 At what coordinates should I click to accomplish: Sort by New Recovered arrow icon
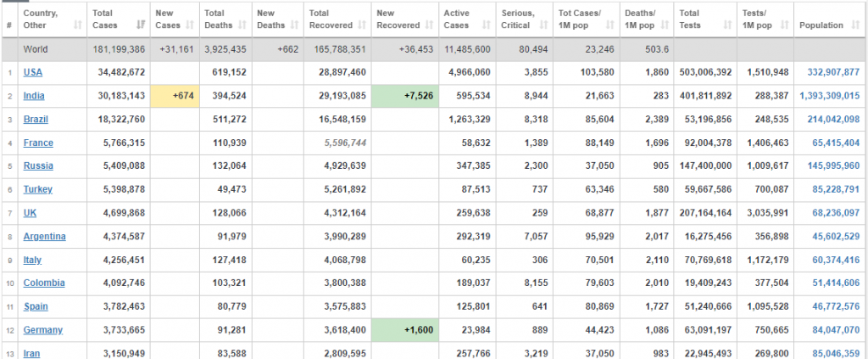coord(429,25)
